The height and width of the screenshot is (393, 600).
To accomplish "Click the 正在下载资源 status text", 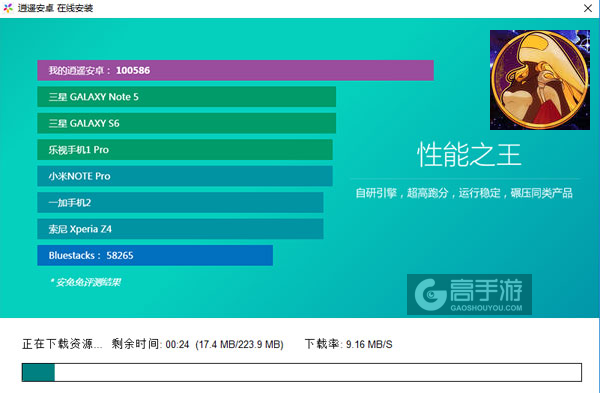I will 62,344.
